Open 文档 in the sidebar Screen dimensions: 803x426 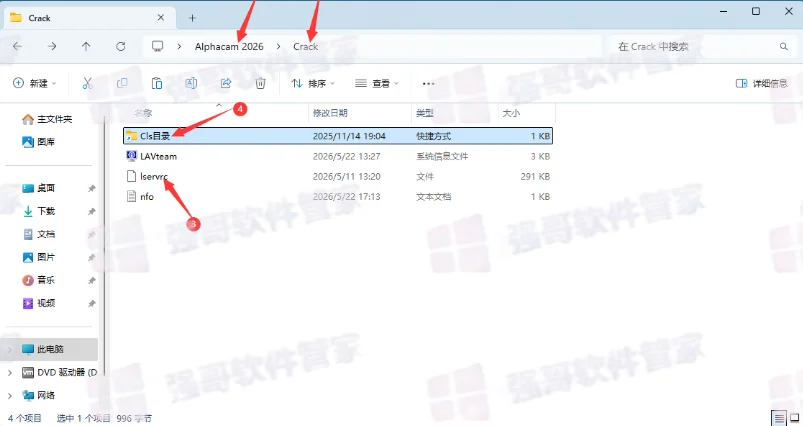tap(38, 234)
